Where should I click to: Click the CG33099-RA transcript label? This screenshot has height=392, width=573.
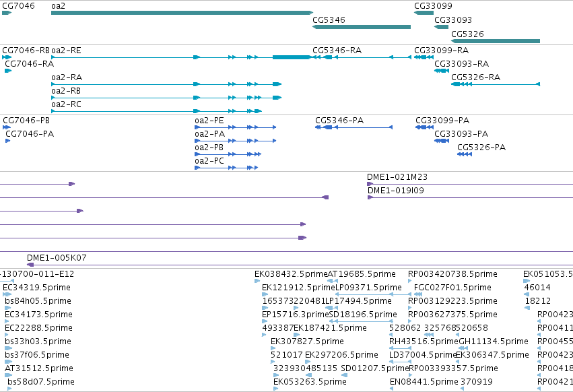coord(442,50)
